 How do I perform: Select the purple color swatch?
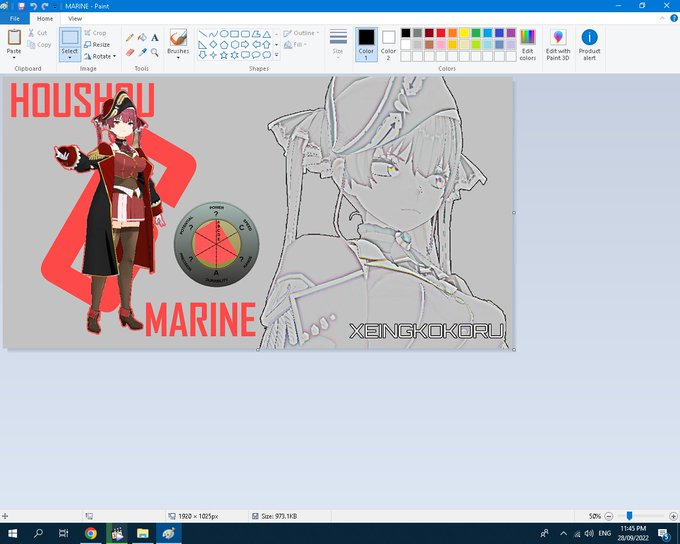click(x=511, y=33)
